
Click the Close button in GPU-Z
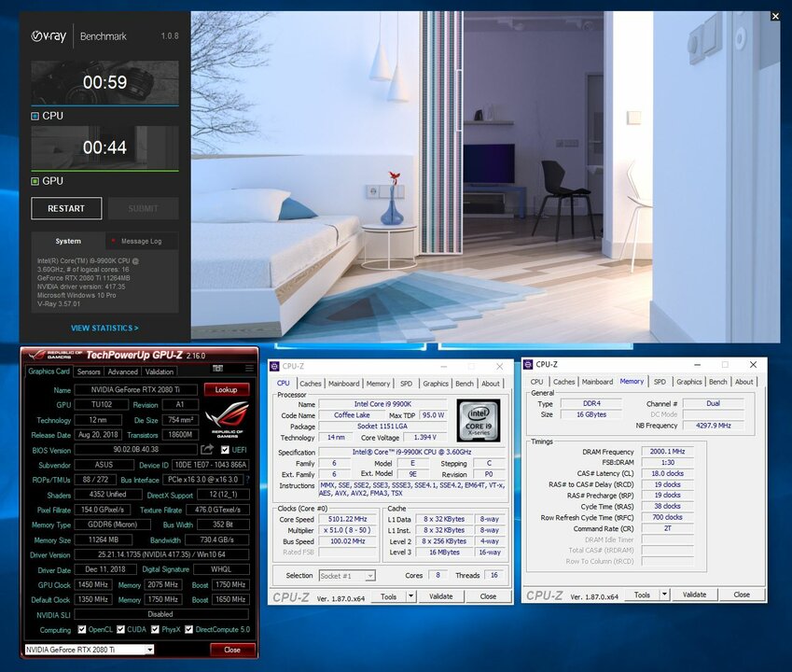point(232,650)
